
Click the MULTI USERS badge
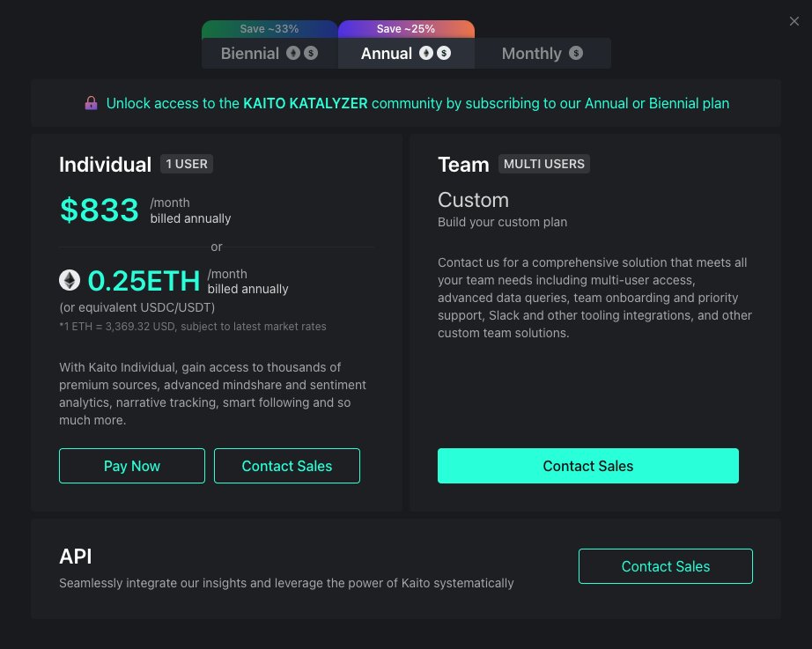tap(543, 164)
